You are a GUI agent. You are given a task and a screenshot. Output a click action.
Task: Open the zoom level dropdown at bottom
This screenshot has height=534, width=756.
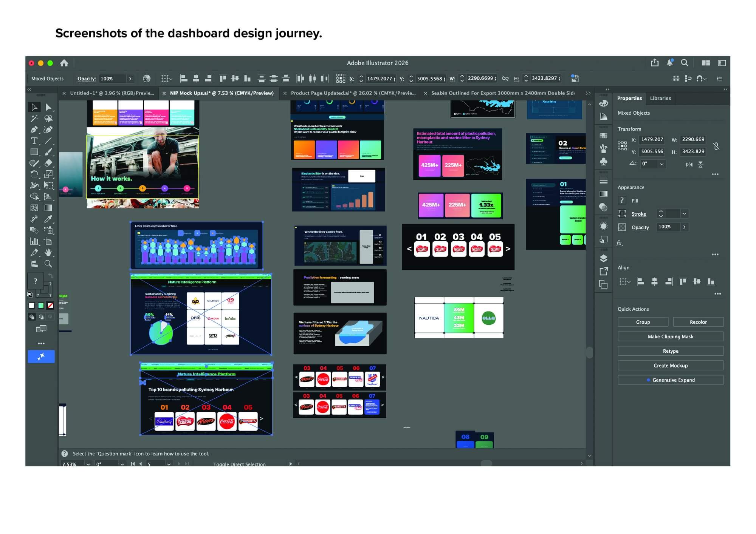pyautogui.click(x=88, y=464)
